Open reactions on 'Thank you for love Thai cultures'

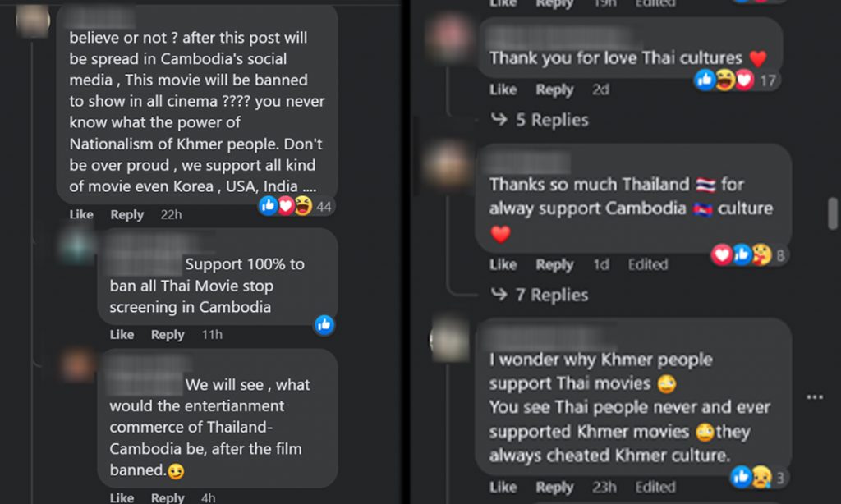coord(737,80)
